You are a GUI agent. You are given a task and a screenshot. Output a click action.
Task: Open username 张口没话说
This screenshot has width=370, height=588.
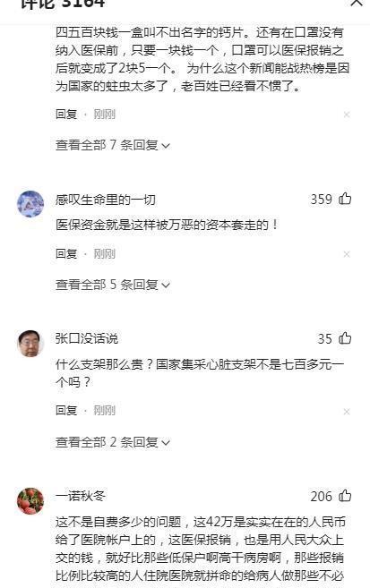[x=87, y=338]
